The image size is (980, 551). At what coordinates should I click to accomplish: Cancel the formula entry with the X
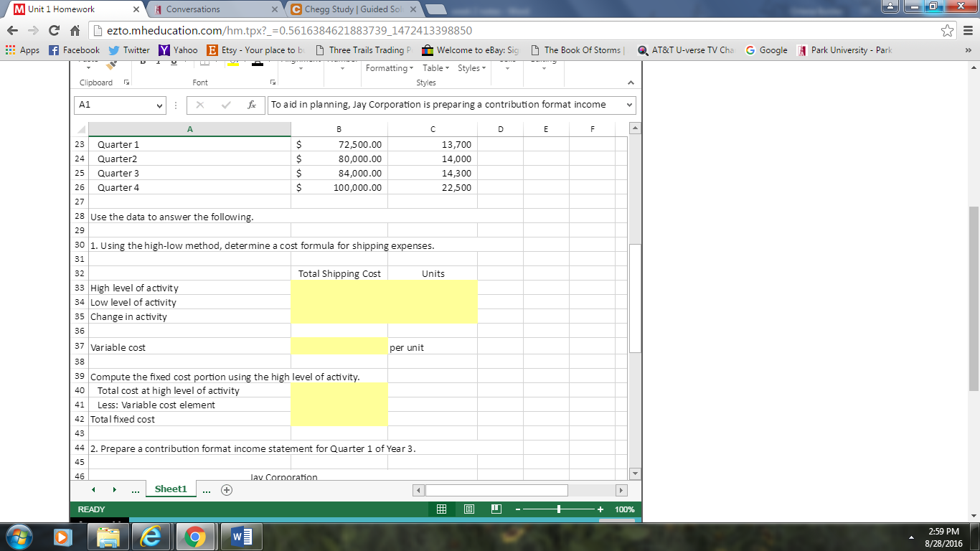click(x=199, y=105)
